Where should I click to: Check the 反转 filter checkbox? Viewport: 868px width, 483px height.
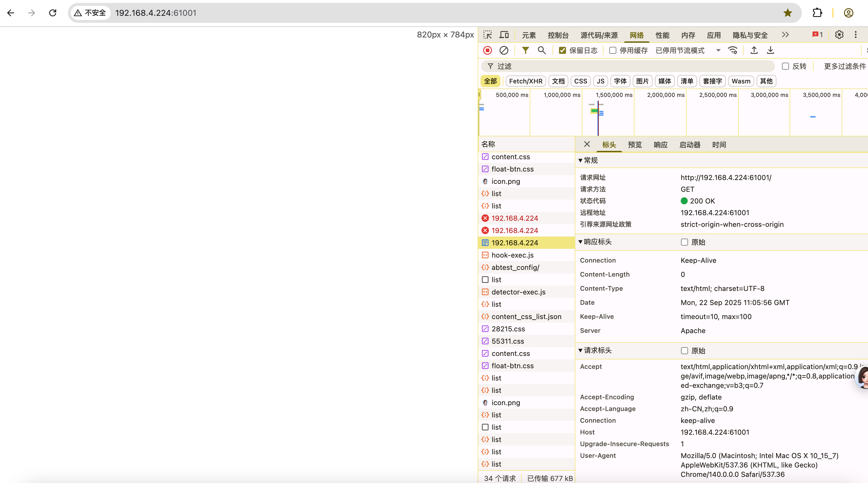[x=785, y=66]
